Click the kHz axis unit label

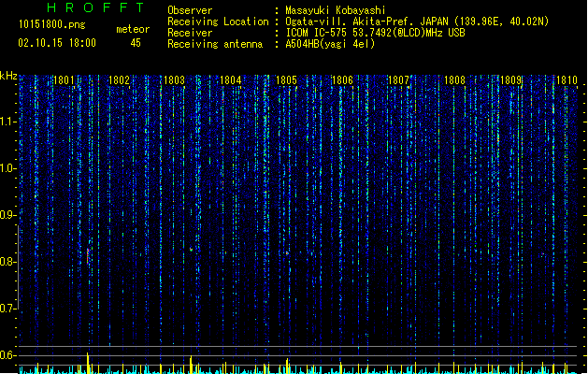(8, 76)
